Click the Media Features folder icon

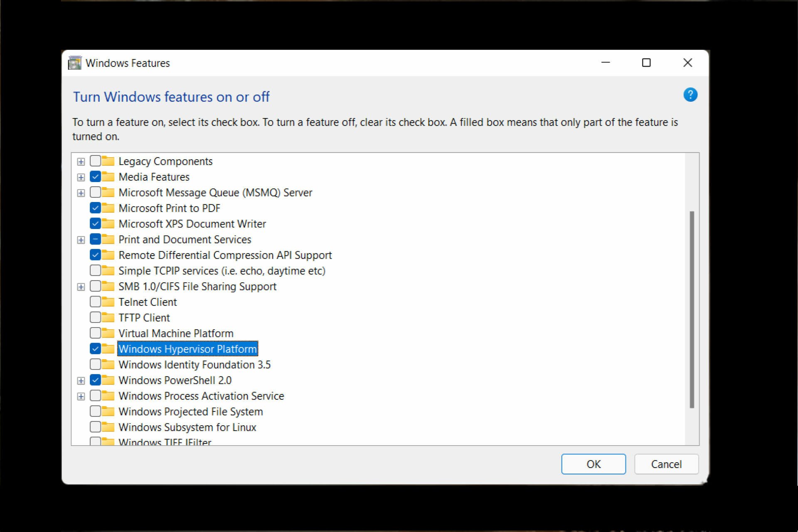108,177
